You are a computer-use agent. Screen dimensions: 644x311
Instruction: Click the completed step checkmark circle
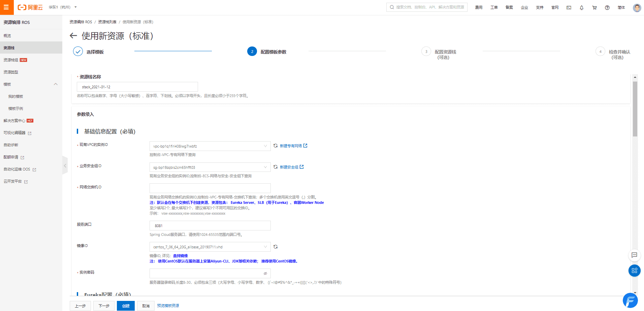coord(78,51)
